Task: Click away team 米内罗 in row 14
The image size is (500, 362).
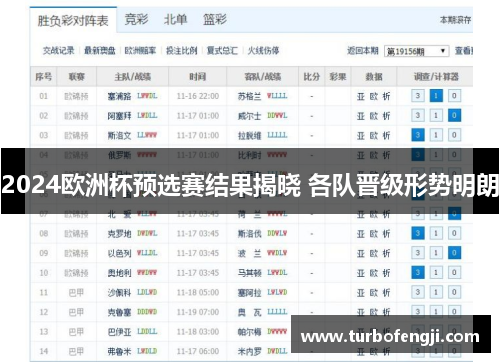Action: click(249, 351)
